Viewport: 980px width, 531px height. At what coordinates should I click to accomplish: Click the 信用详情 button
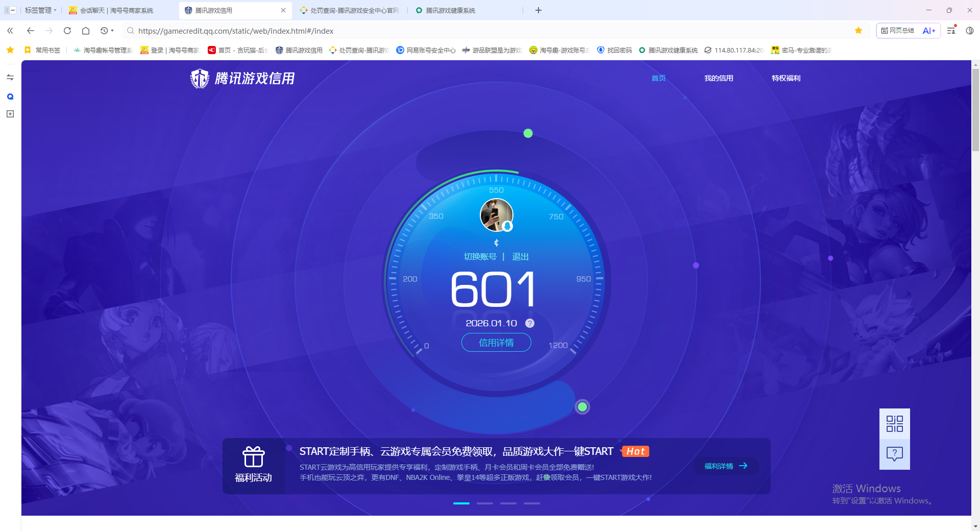(496, 343)
